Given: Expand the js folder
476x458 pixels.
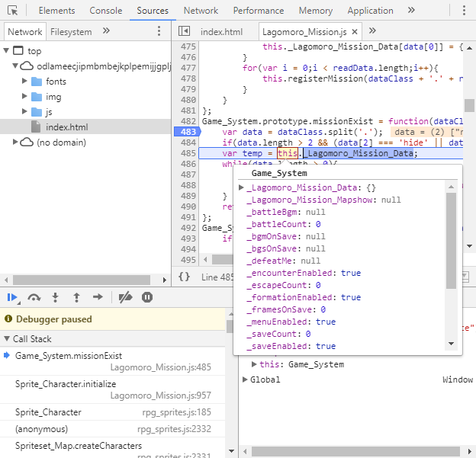Looking at the screenshot, I should tap(24, 111).
